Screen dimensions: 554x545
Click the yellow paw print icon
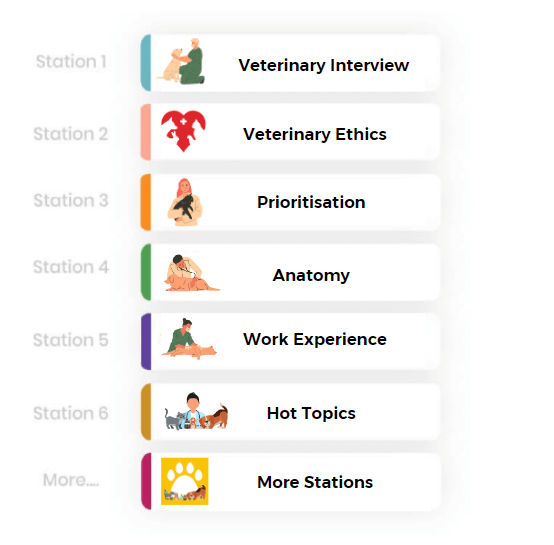[x=184, y=481]
